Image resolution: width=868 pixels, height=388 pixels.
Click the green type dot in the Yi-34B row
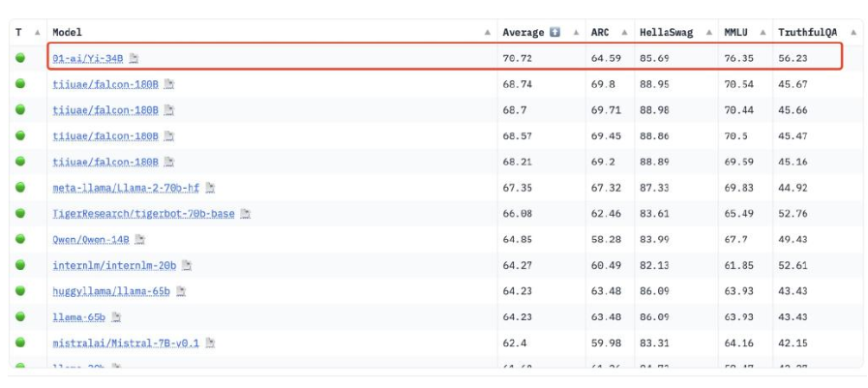(x=20, y=59)
